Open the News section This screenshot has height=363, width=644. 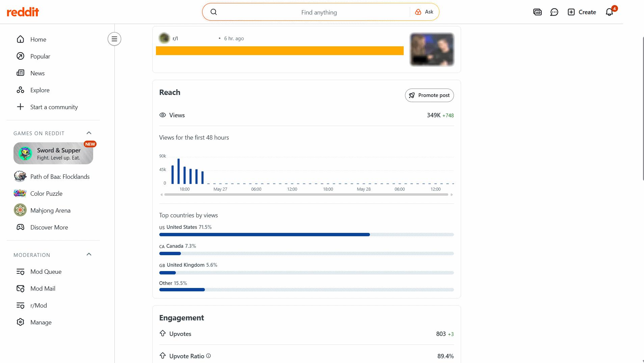[x=53, y=73]
